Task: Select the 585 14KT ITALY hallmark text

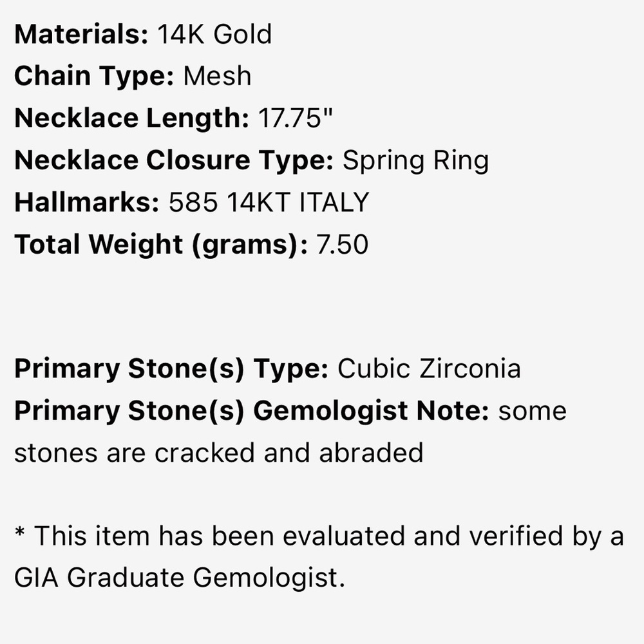Action: (x=269, y=202)
